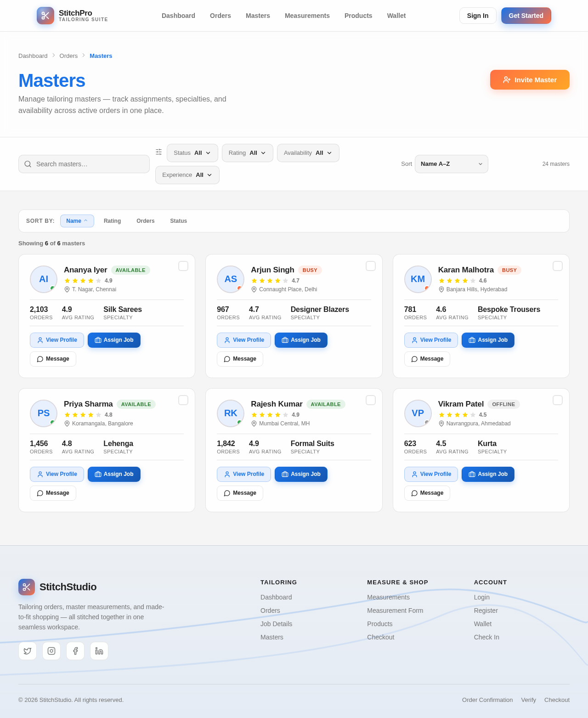Select Ananya Iyer's card checkbox

coord(183,266)
